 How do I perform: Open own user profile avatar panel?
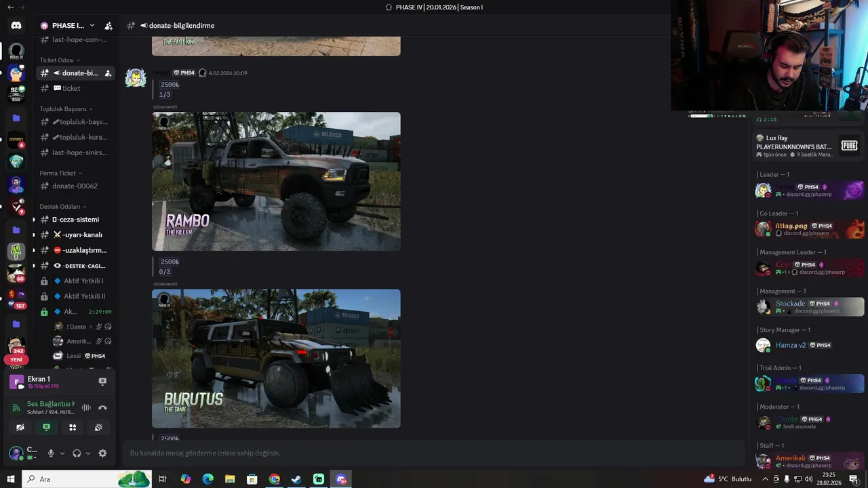click(x=24, y=453)
